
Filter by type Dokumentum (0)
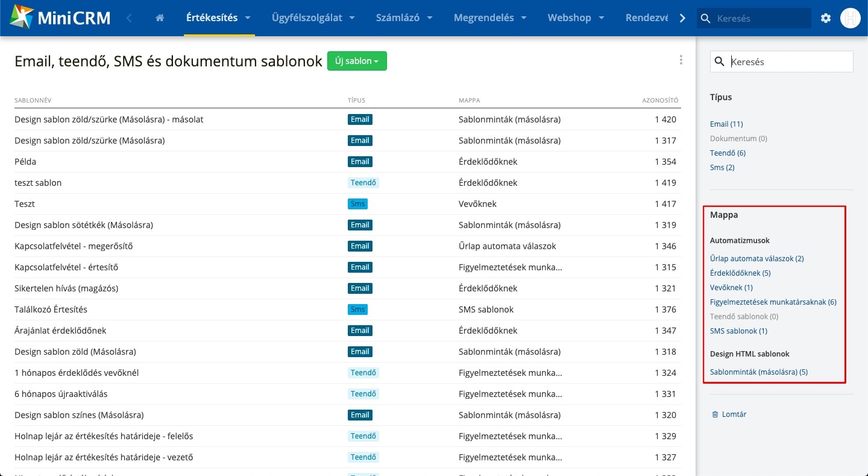pyautogui.click(x=738, y=139)
